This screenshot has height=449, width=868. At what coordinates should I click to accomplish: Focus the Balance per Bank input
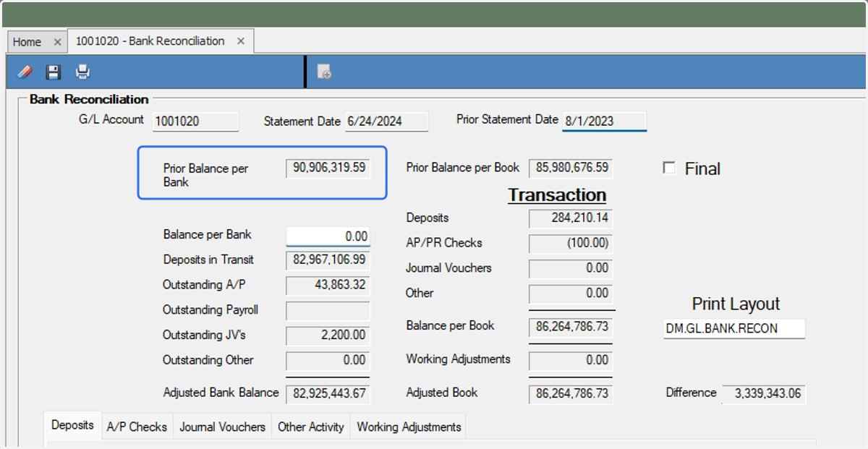(x=328, y=236)
